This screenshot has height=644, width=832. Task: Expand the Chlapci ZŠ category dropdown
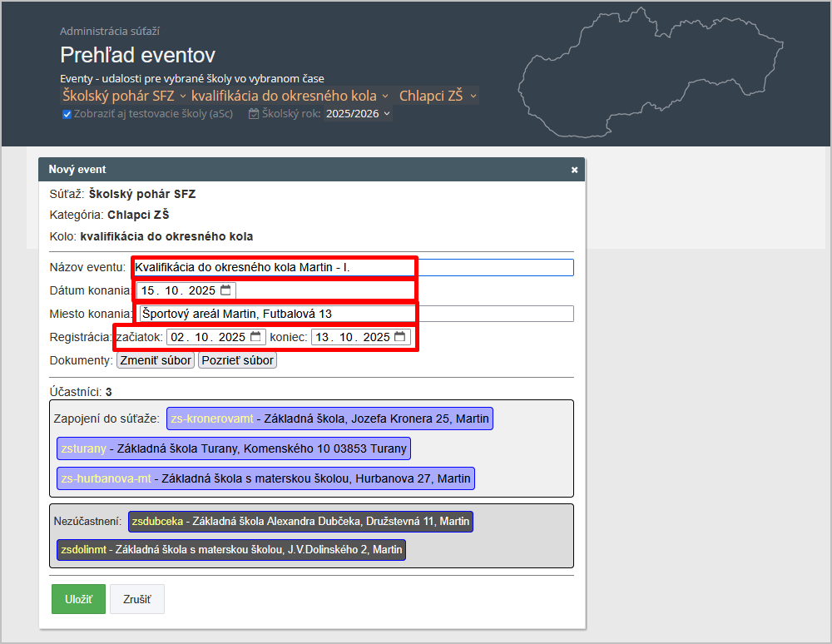pos(438,96)
